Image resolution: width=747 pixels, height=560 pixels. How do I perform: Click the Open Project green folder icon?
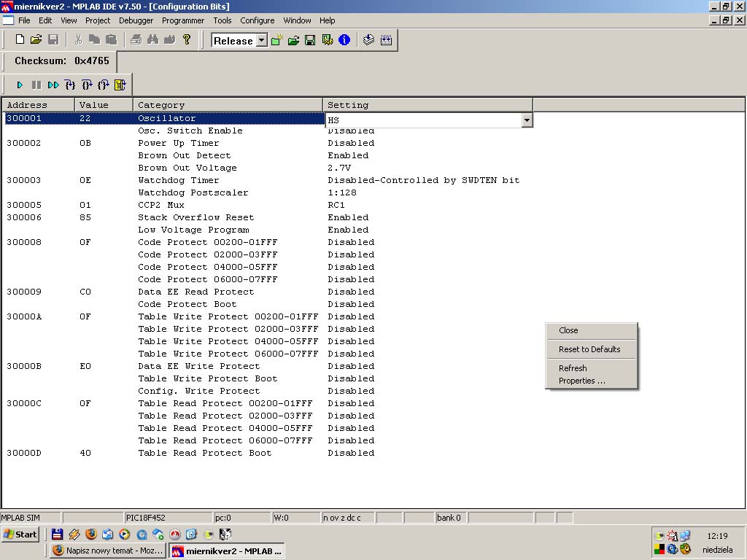pyautogui.click(x=293, y=40)
